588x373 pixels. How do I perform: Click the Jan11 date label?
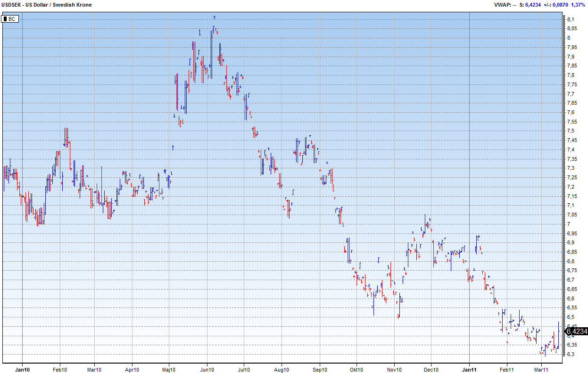coord(469,370)
